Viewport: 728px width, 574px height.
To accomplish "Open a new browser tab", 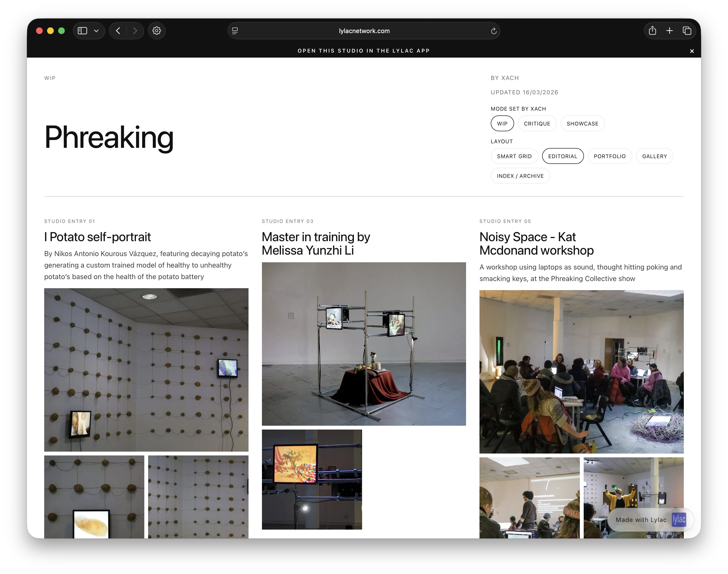I will click(669, 30).
